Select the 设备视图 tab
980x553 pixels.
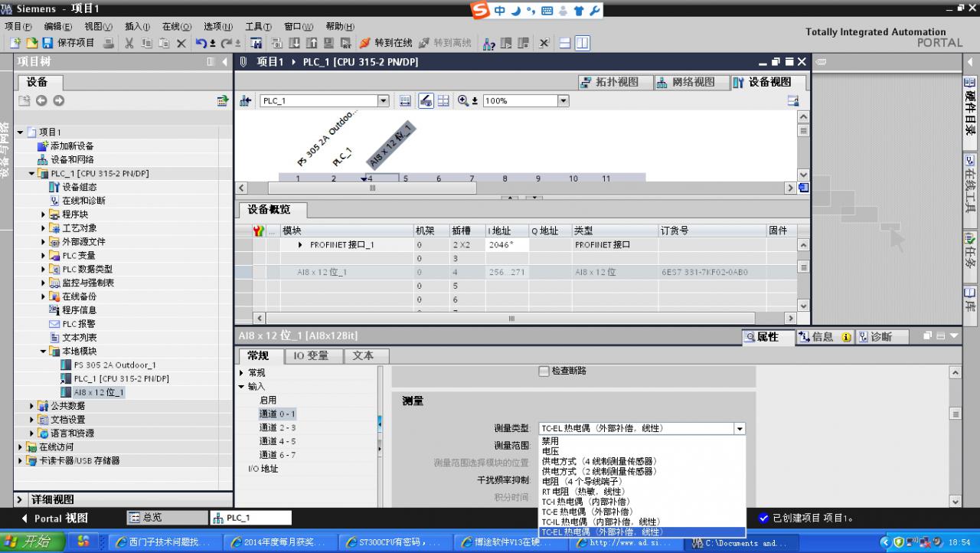[769, 82]
